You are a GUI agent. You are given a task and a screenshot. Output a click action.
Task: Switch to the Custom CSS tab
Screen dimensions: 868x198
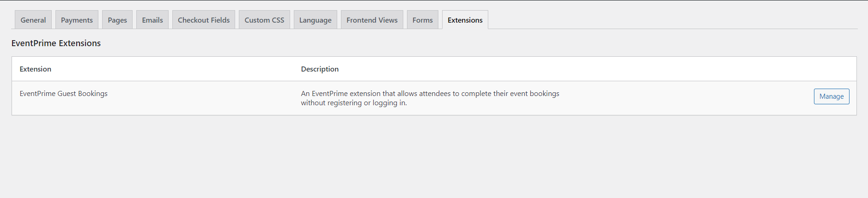coord(264,20)
